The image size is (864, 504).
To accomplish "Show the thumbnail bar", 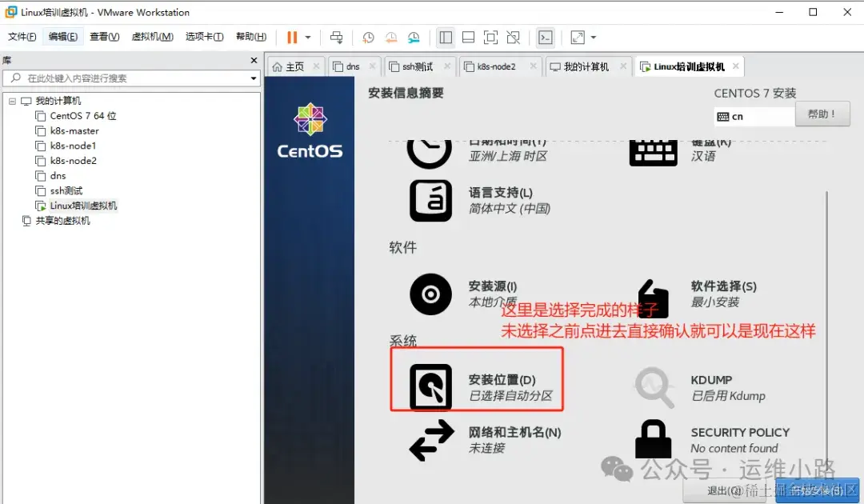I will pos(468,37).
